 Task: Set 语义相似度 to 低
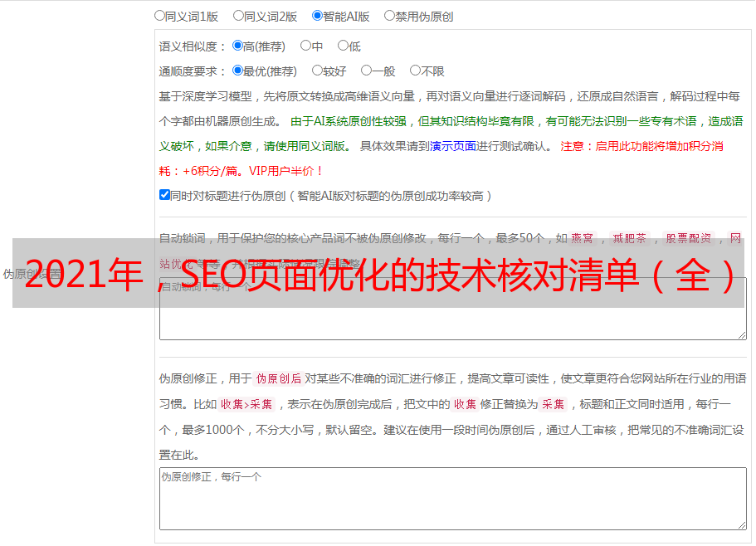pos(343,46)
